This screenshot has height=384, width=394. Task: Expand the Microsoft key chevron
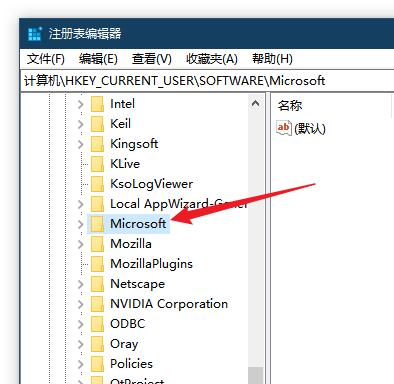[81, 224]
